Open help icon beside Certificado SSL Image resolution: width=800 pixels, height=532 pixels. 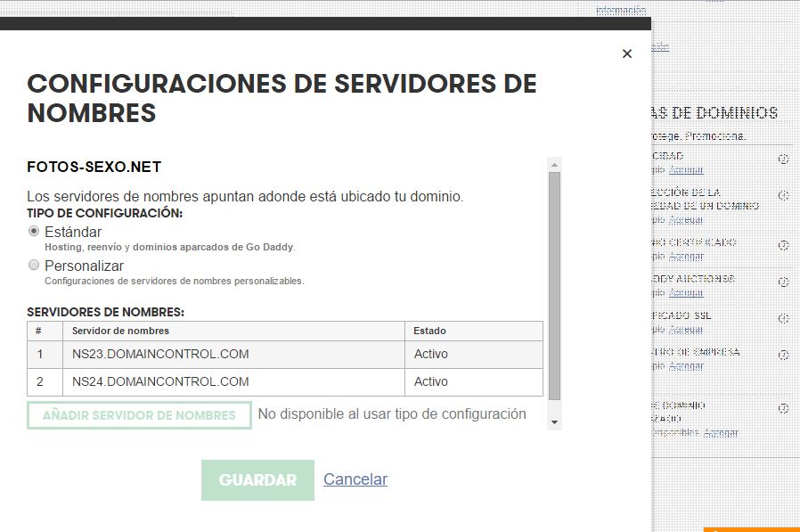[x=783, y=318]
